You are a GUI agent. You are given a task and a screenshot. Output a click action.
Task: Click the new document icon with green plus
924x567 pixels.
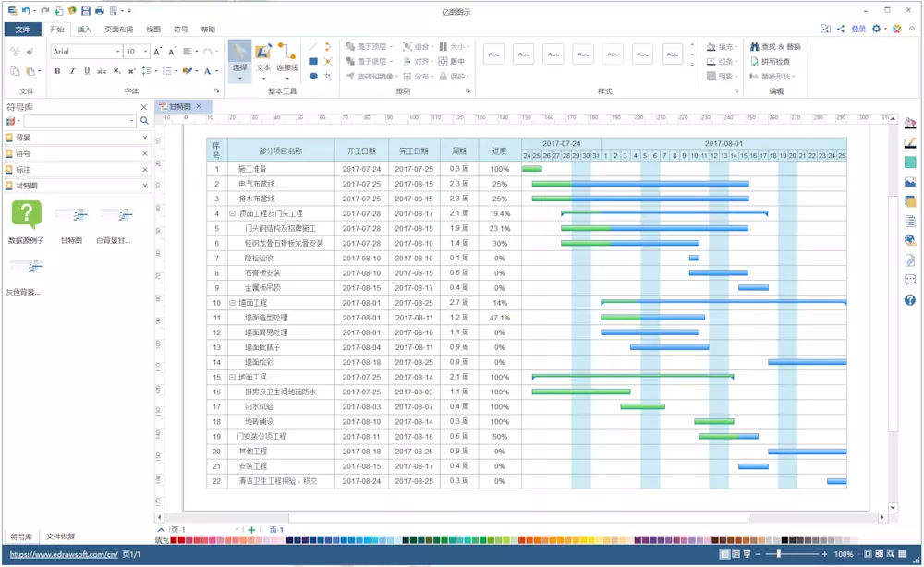[x=58, y=10]
